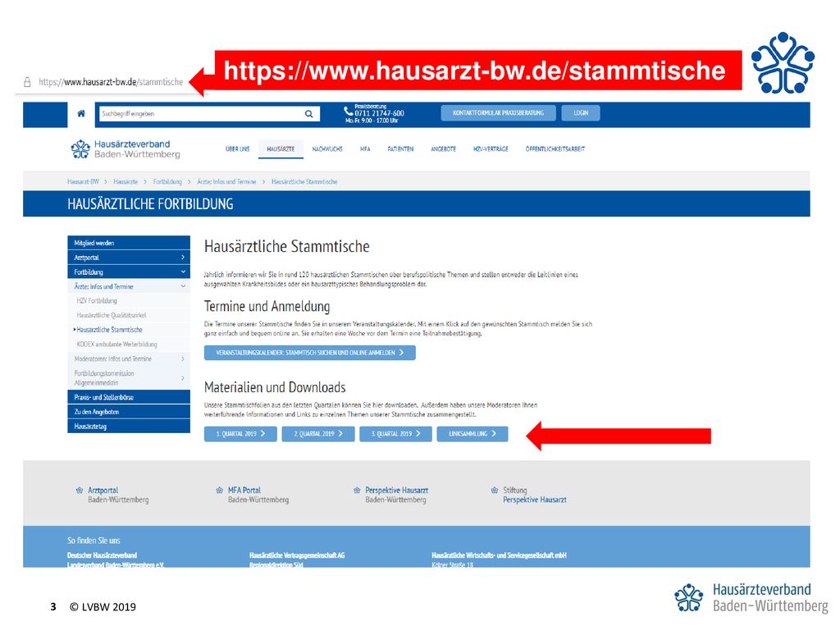Open the Linksammlung button
Viewport: 840px width, 630px height.
point(472,434)
